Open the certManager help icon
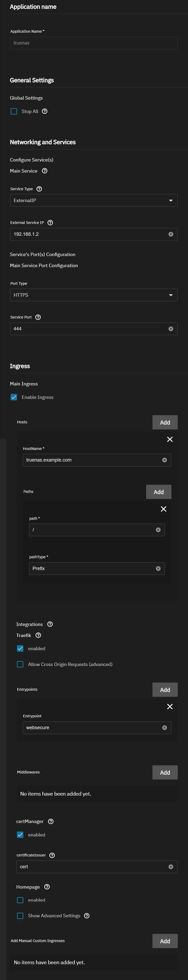188x980 pixels. click(51, 821)
